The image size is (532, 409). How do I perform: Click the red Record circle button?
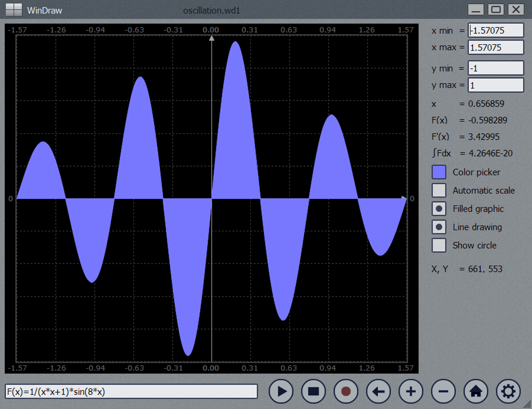tap(346, 391)
